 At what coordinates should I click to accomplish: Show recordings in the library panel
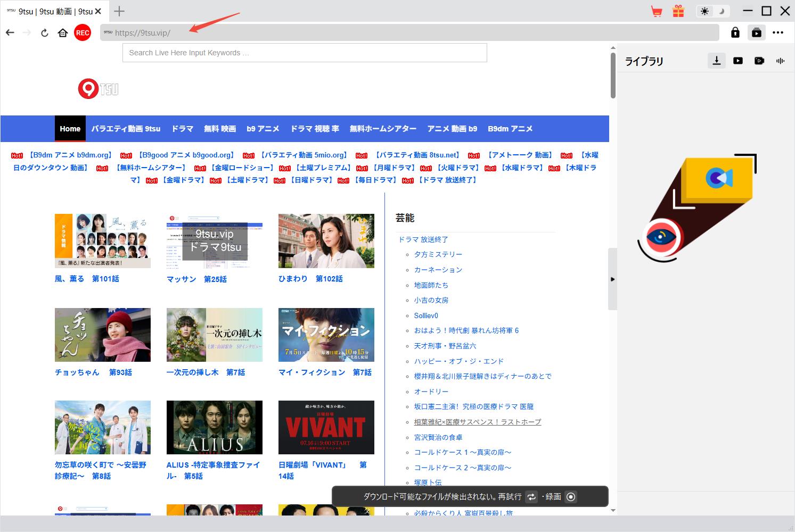point(759,61)
